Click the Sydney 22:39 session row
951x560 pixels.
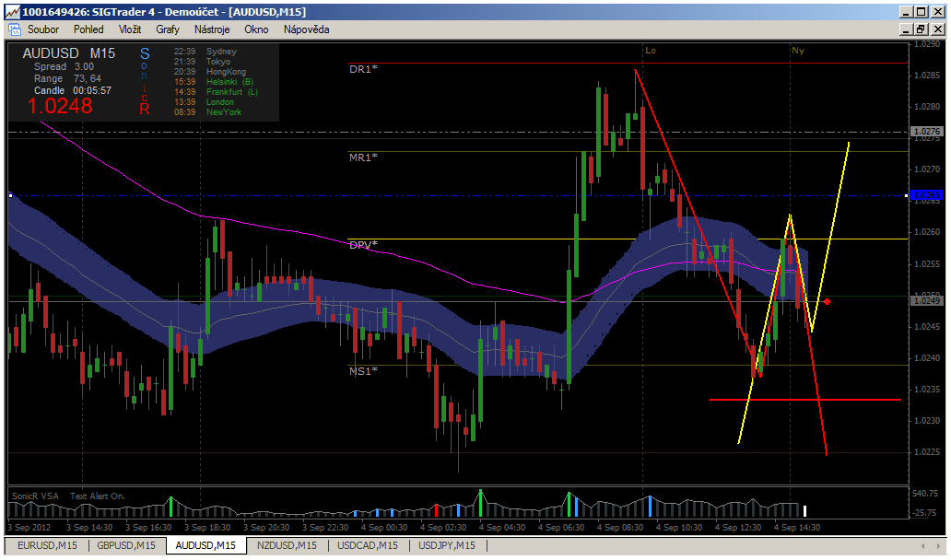(x=205, y=52)
